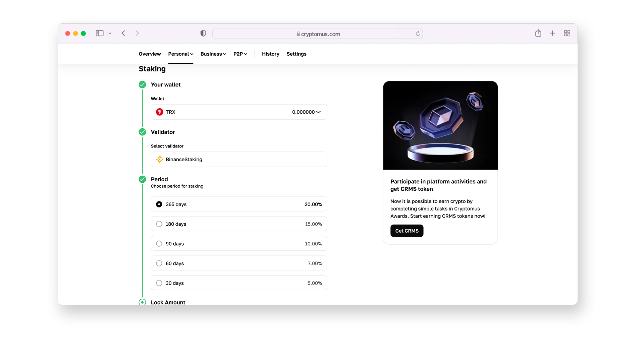Screen dimensions: 644x362
Task: Open the Settings page
Action: [297, 54]
